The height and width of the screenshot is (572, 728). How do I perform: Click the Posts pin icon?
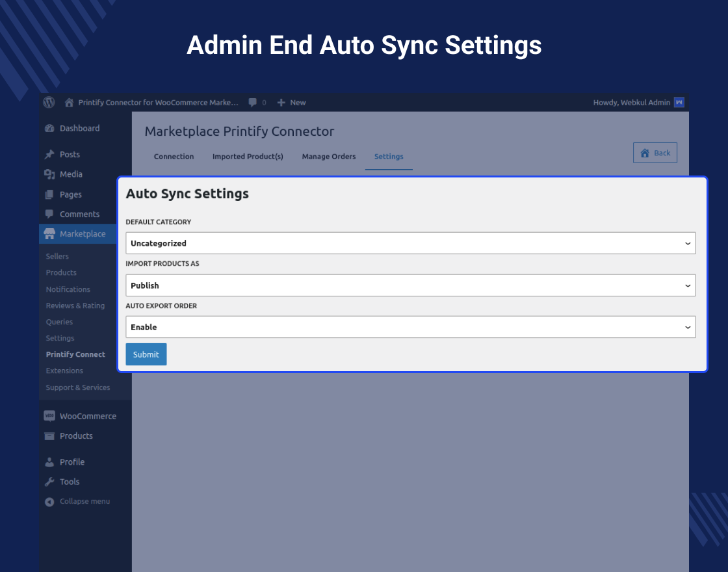click(x=49, y=155)
